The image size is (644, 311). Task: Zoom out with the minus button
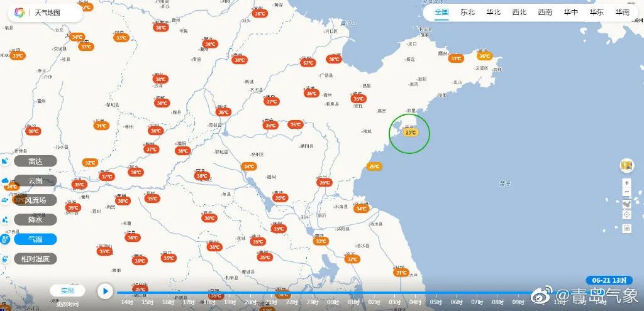pyautogui.click(x=627, y=192)
